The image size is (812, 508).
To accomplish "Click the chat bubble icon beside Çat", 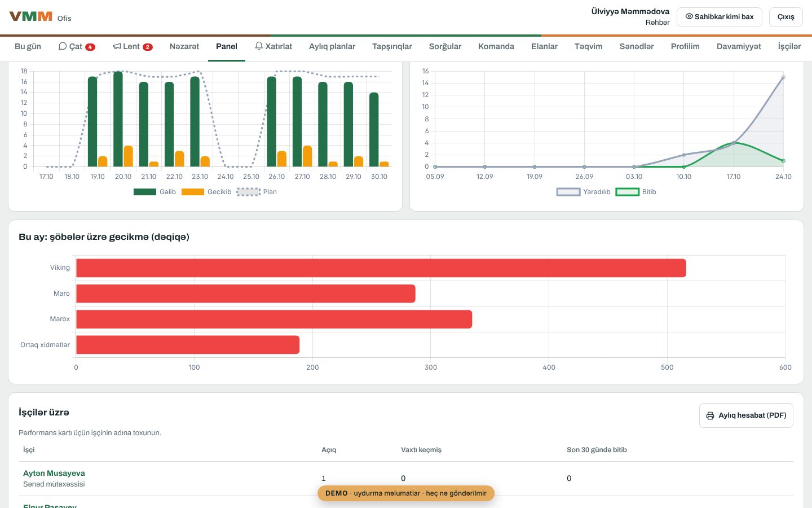I will 63,46.
